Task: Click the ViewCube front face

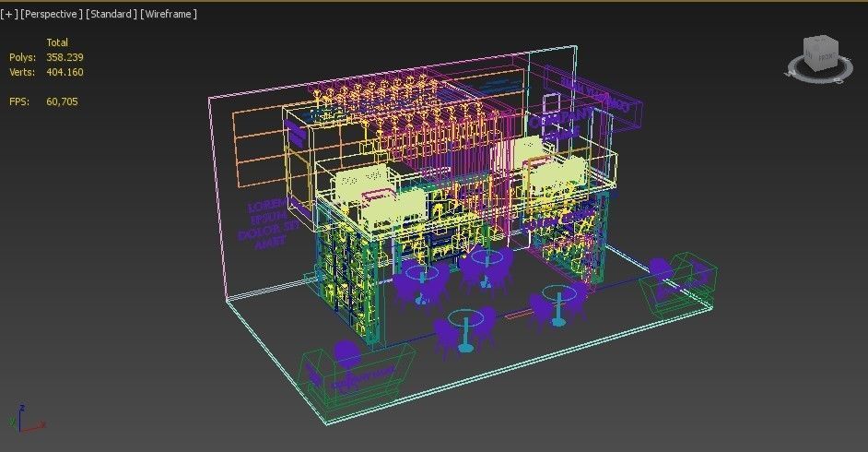Action: click(x=826, y=57)
